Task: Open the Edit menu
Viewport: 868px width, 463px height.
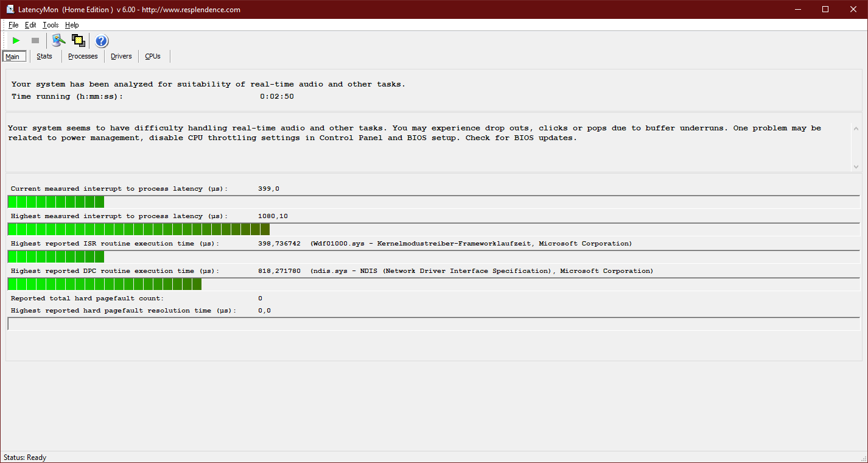Action: (x=30, y=25)
